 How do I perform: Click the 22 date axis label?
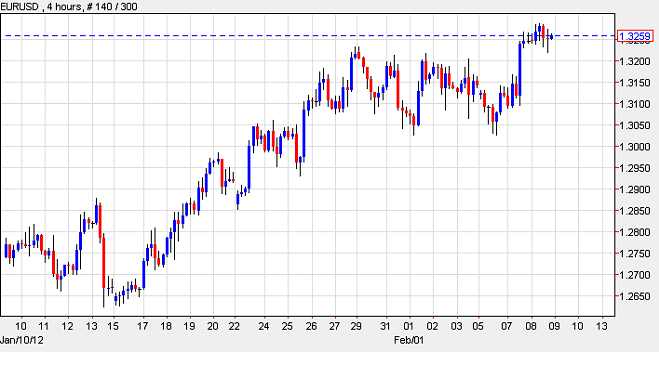click(x=234, y=326)
